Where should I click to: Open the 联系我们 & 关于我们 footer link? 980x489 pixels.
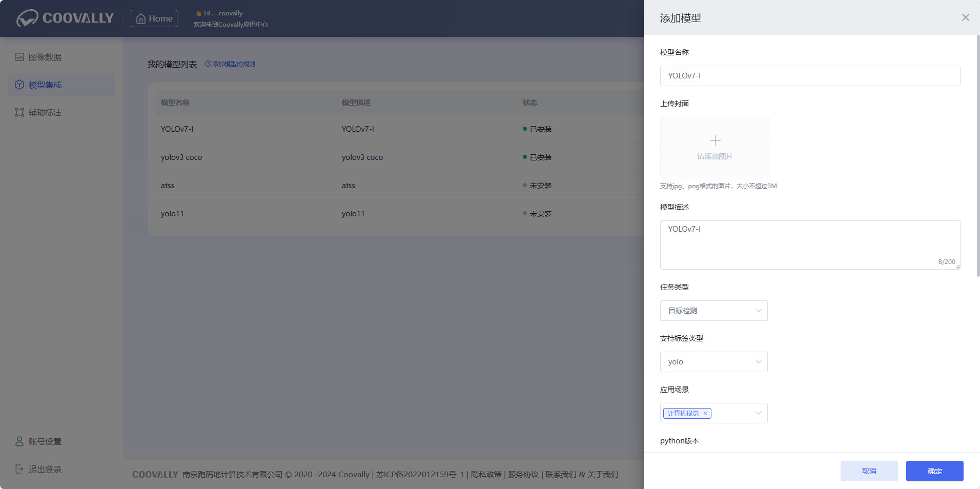[x=582, y=475]
